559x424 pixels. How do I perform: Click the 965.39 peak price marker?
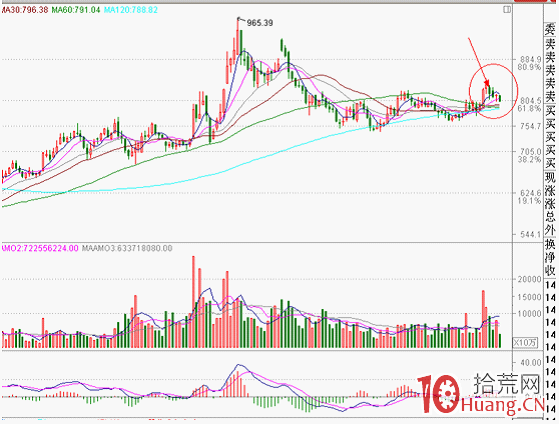[260, 23]
